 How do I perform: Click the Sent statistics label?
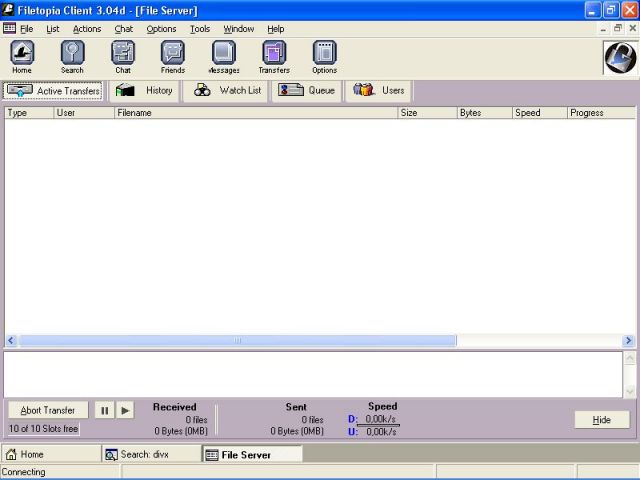[x=296, y=407]
